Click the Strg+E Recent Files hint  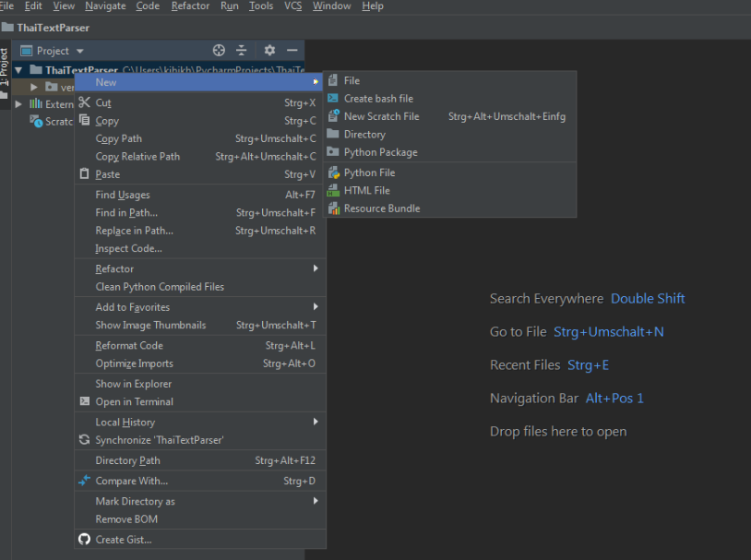click(588, 365)
